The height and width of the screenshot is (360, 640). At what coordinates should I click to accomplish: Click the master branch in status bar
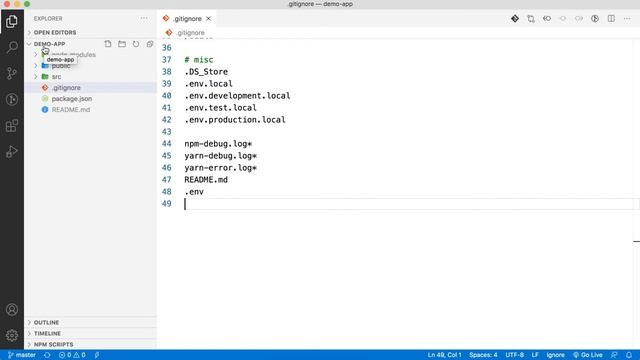[22, 355]
